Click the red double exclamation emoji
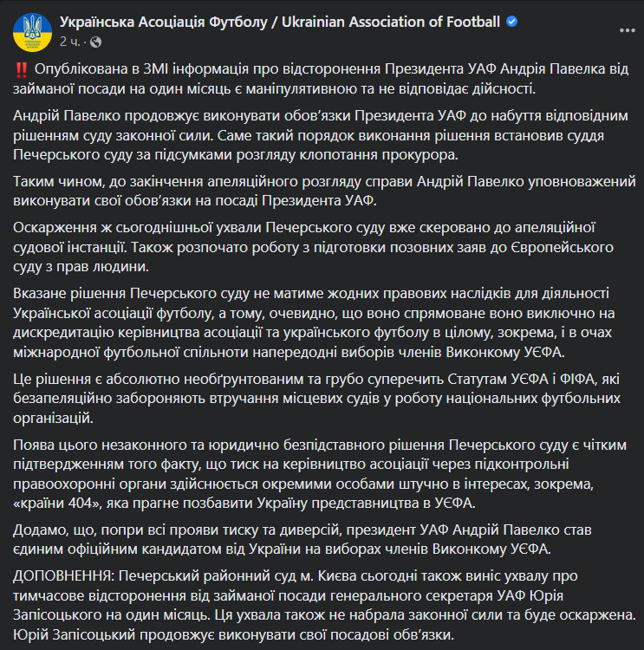This screenshot has width=644, height=650. pos(21,71)
